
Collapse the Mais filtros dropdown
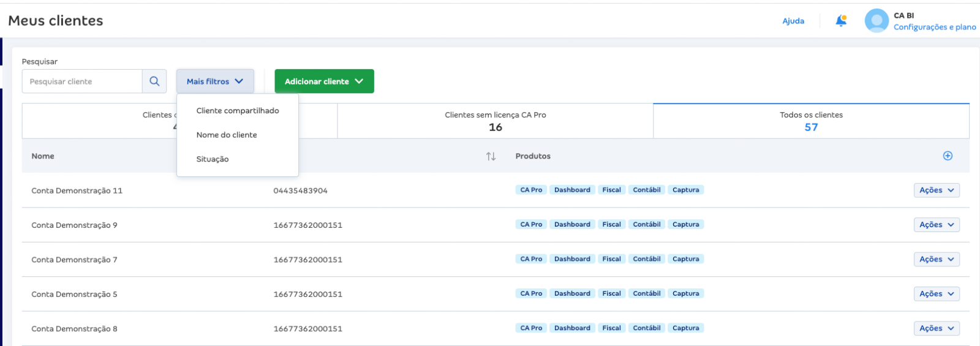215,81
